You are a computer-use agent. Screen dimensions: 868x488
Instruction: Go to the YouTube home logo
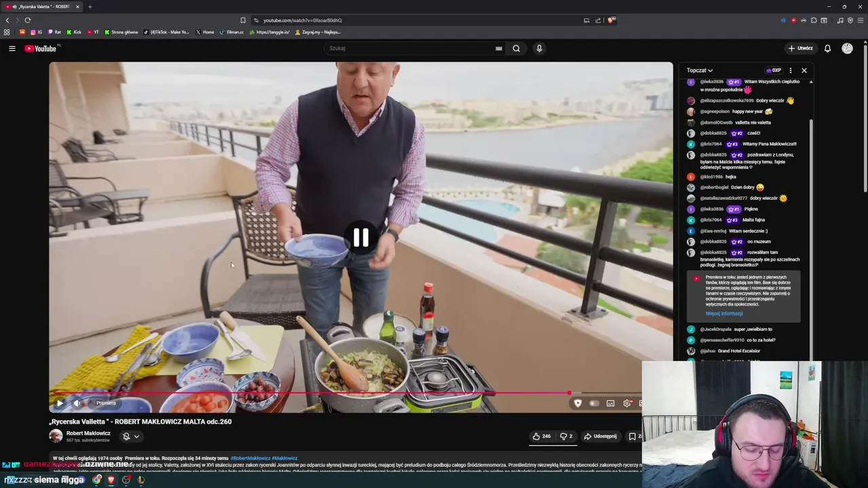(41, 48)
